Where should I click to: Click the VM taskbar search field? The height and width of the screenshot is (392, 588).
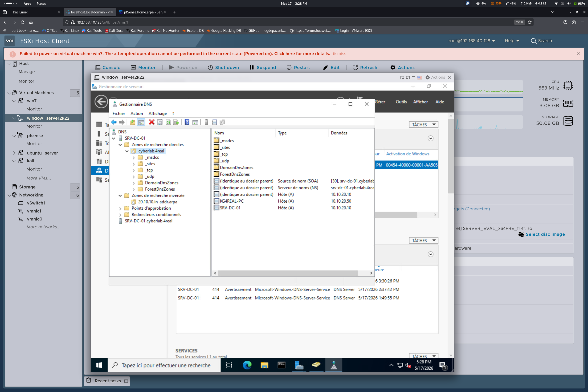point(164,365)
